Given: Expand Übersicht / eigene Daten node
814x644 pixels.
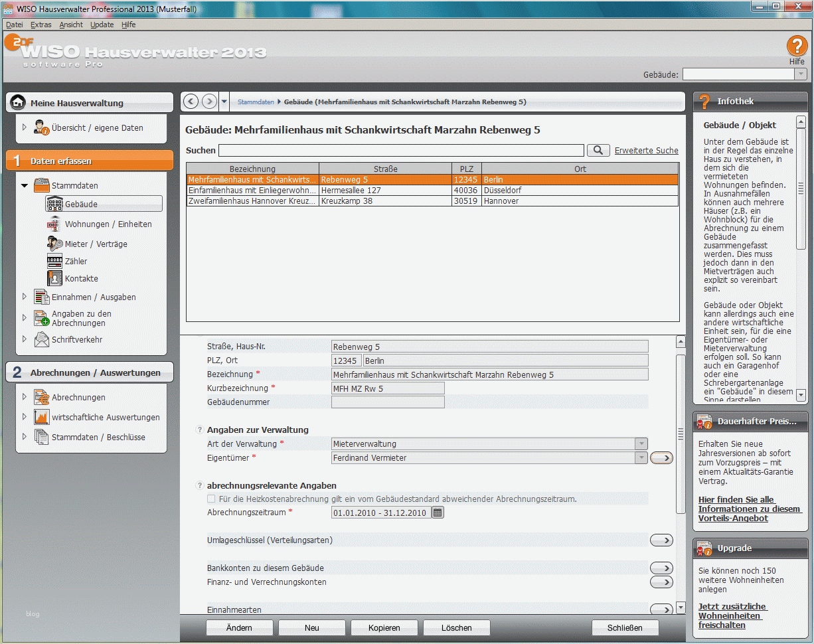Looking at the screenshot, I should tap(25, 127).
